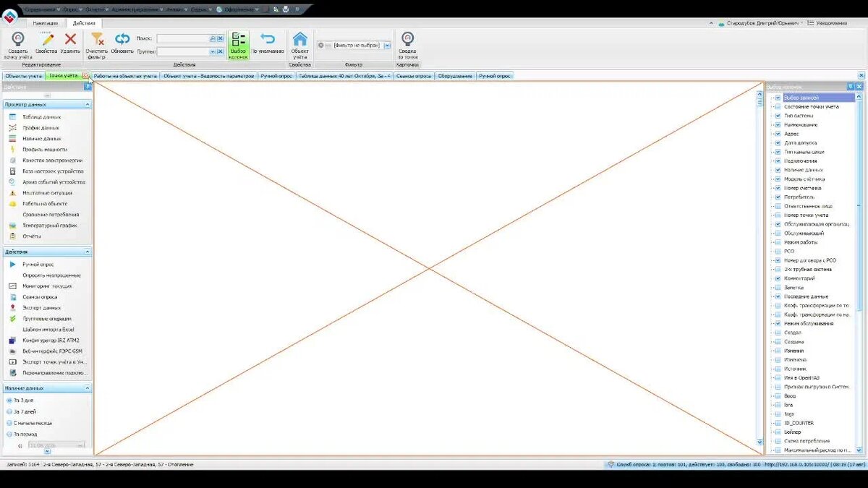The width and height of the screenshot is (868, 488).
Task: Open Свойства pencil icon in ribbon
Action: pyautogui.click(x=46, y=40)
